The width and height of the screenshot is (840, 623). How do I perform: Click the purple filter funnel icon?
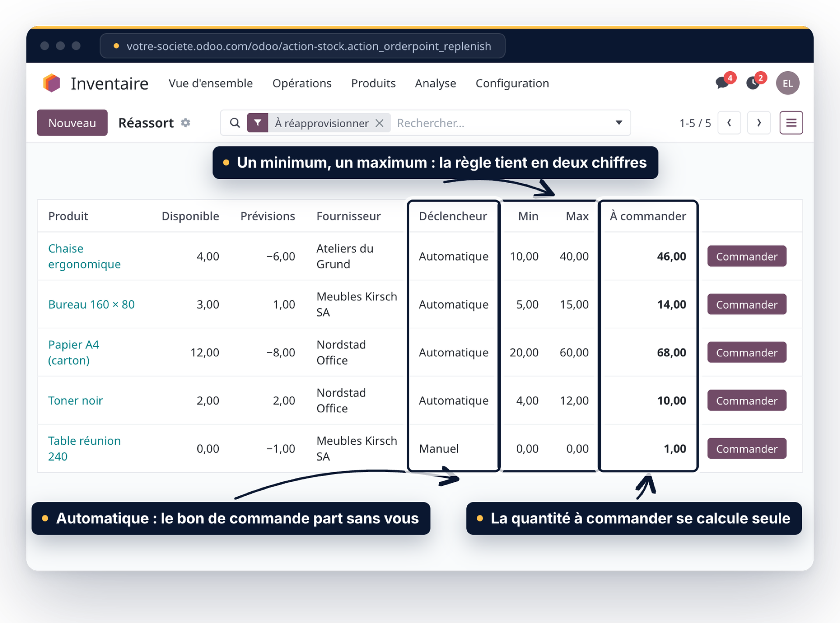click(258, 123)
